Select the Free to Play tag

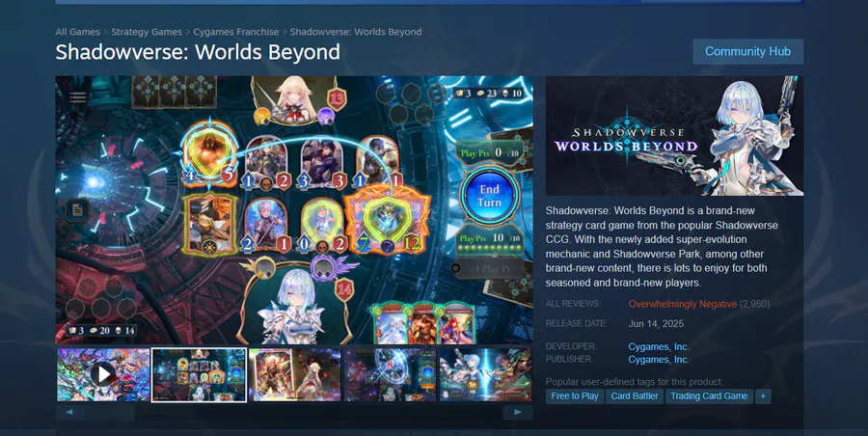[x=575, y=396]
